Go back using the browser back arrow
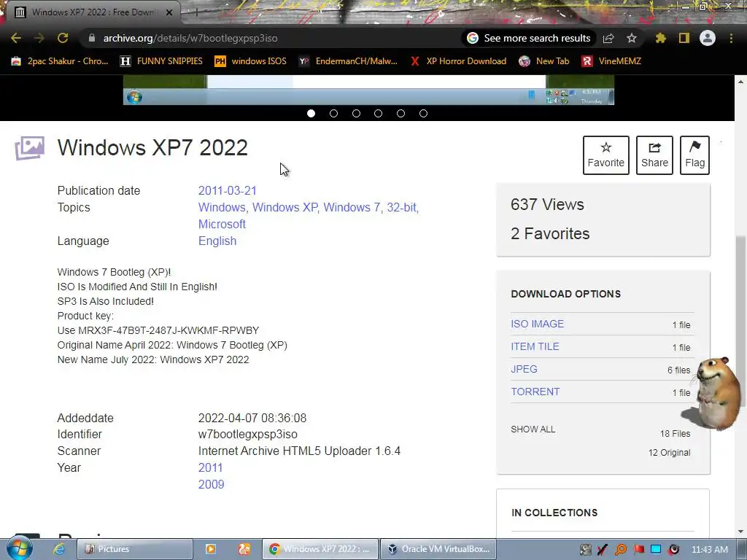The height and width of the screenshot is (560, 747). coord(16,38)
